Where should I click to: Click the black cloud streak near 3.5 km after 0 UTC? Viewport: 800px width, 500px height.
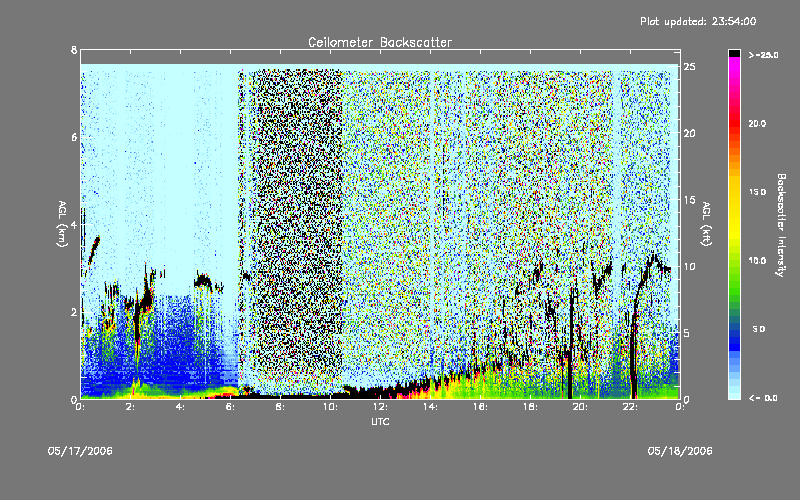94,249
